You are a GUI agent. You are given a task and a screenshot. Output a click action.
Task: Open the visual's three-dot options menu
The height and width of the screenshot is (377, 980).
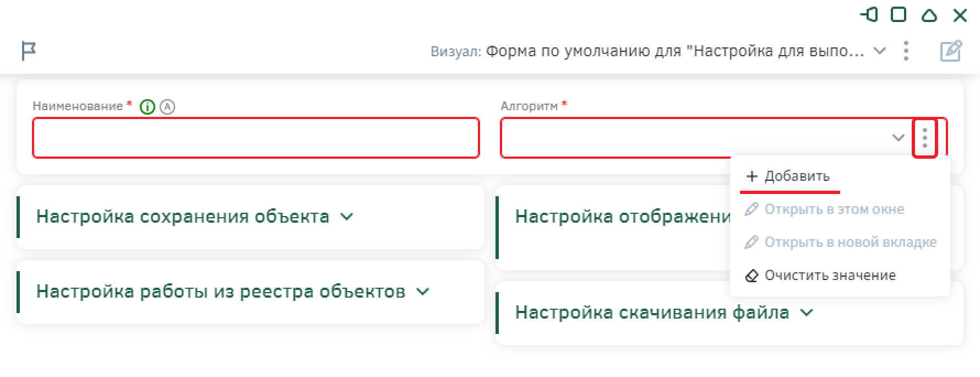906,51
